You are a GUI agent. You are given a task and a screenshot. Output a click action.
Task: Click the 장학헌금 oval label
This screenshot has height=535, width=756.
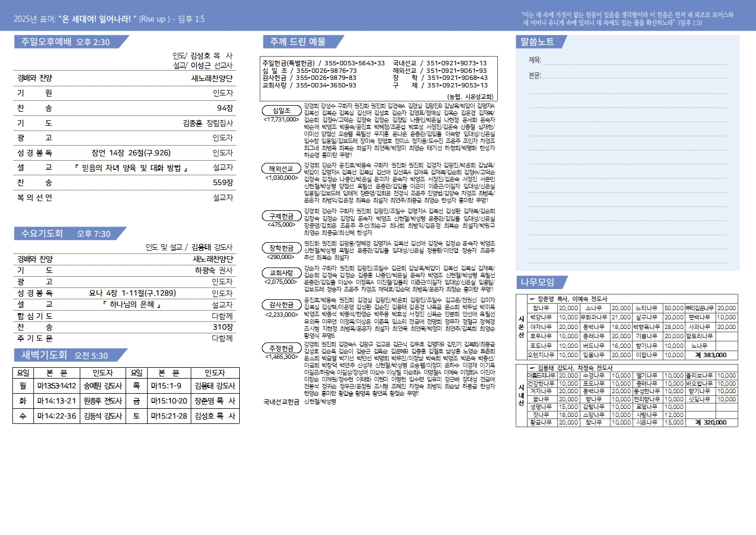coord(281,248)
